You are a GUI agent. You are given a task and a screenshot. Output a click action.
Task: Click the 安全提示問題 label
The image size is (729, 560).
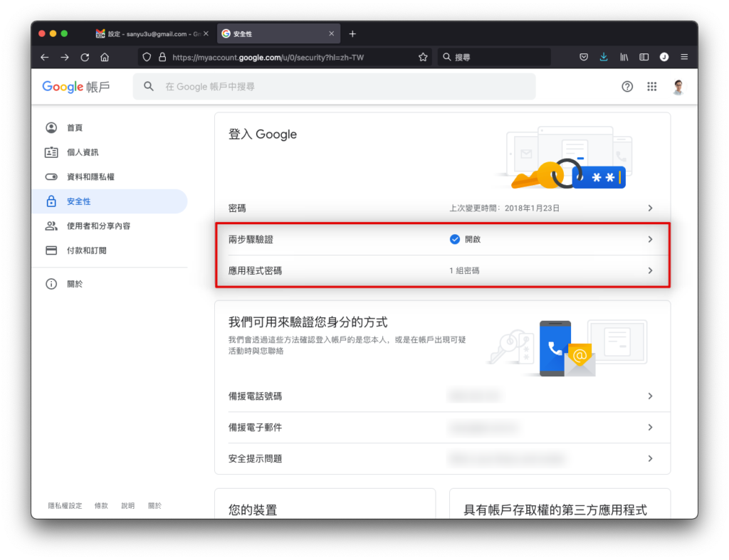tap(255, 458)
